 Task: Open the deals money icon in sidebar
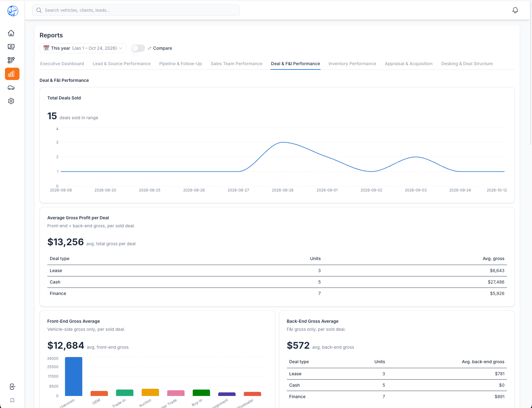click(11, 47)
